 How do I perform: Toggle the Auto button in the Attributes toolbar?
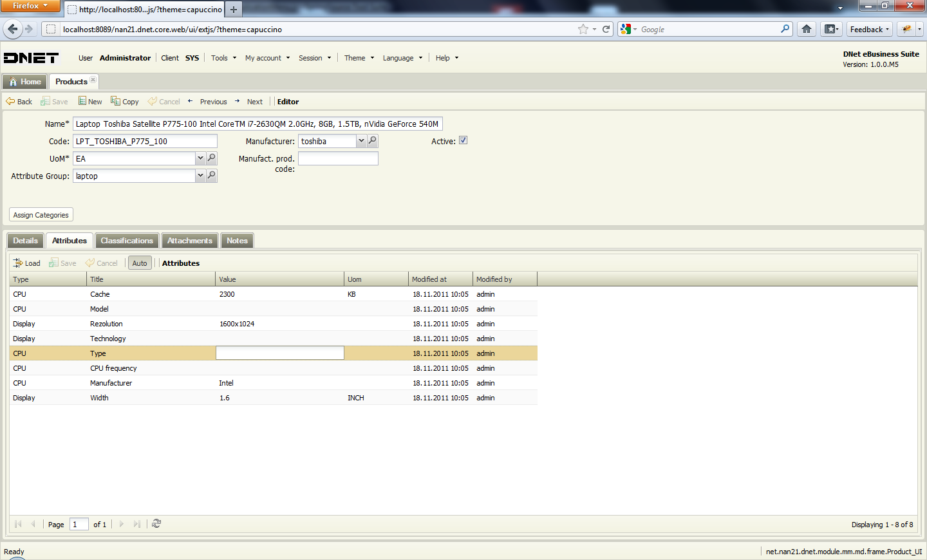tap(139, 263)
